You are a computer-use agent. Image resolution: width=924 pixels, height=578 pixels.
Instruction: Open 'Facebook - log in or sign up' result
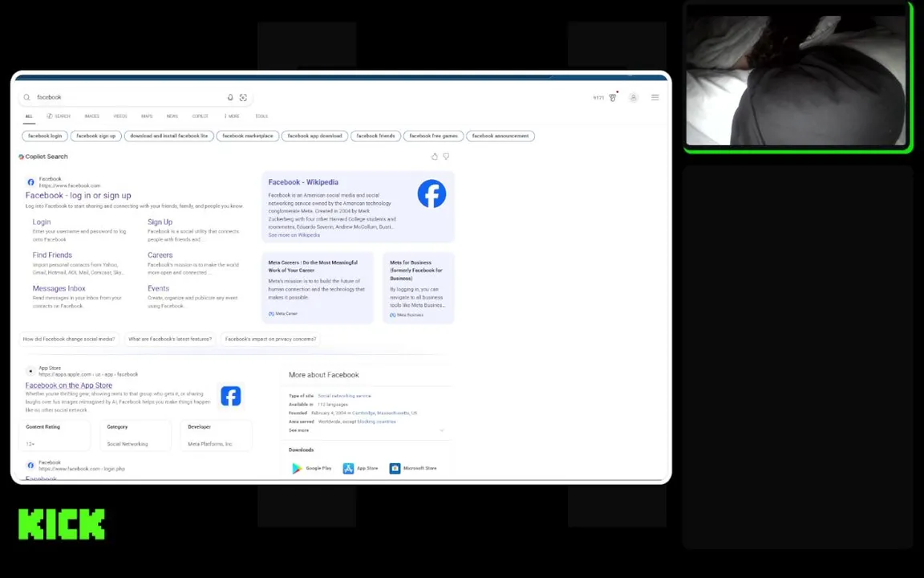(79, 195)
